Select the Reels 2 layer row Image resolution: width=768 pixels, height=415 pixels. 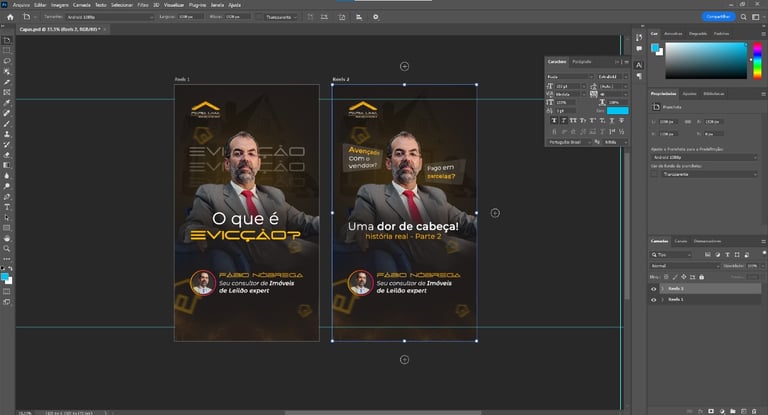point(710,289)
